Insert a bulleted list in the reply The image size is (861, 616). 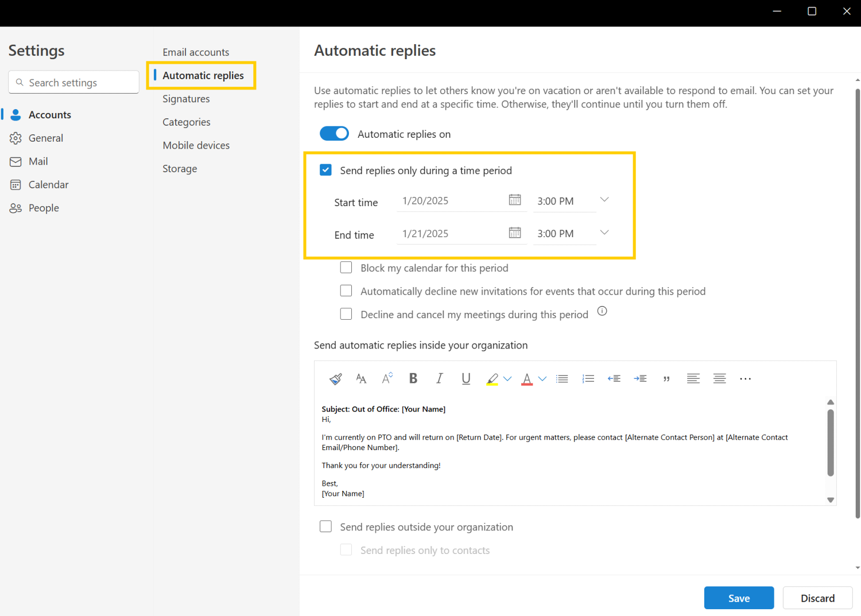[x=561, y=378]
